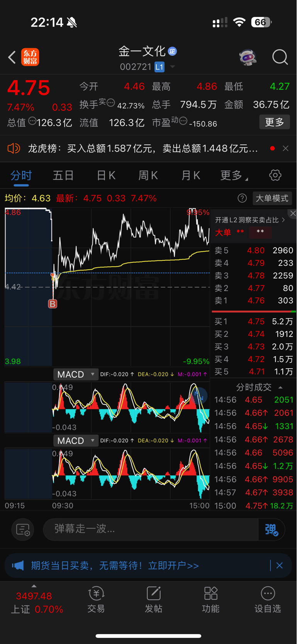Toggle 大单模式 button
Image resolution: width=297 pixels, height=644 pixels.
(x=272, y=198)
